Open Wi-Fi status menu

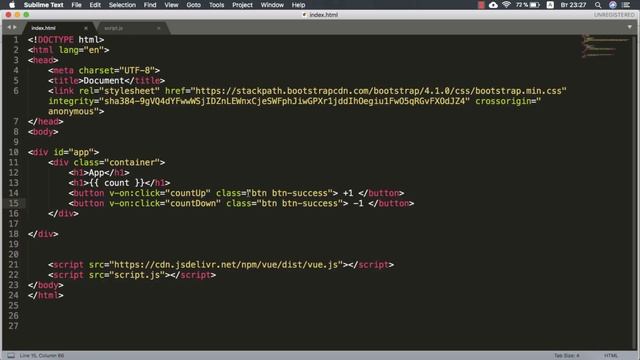tap(506, 5)
